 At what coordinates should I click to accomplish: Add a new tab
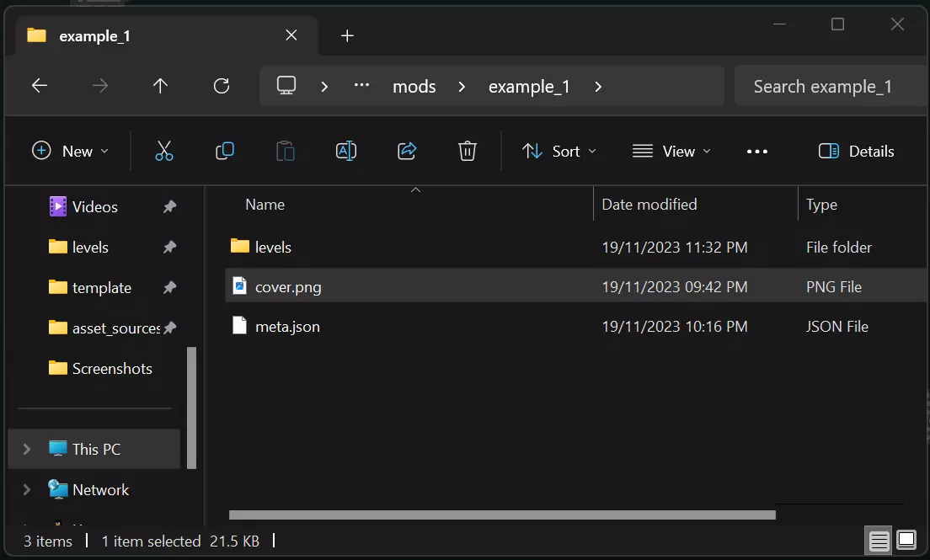348,35
